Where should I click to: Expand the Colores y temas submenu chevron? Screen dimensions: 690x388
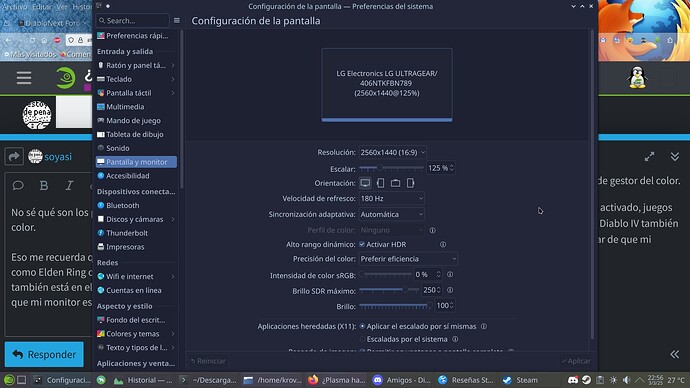[173, 334]
